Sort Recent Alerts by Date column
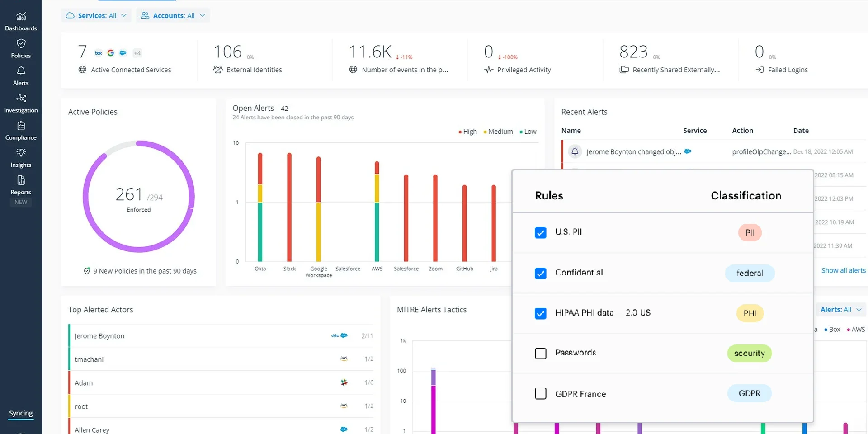The width and height of the screenshot is (868, 434). (x=801, y=131)
